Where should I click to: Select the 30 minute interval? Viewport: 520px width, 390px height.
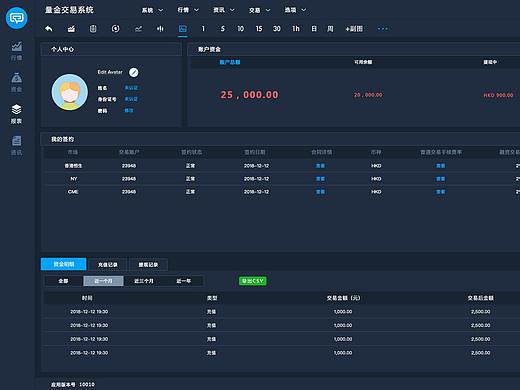click(x=277, y=29)
